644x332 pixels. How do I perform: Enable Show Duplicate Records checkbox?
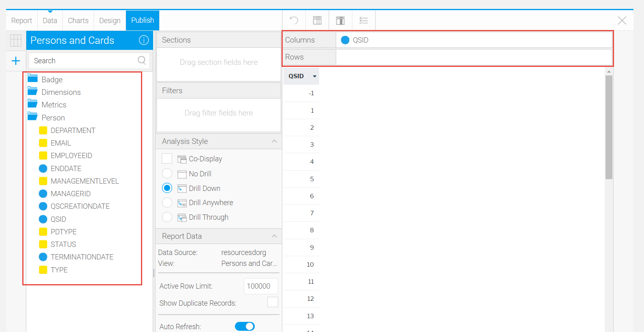point(273,302)
